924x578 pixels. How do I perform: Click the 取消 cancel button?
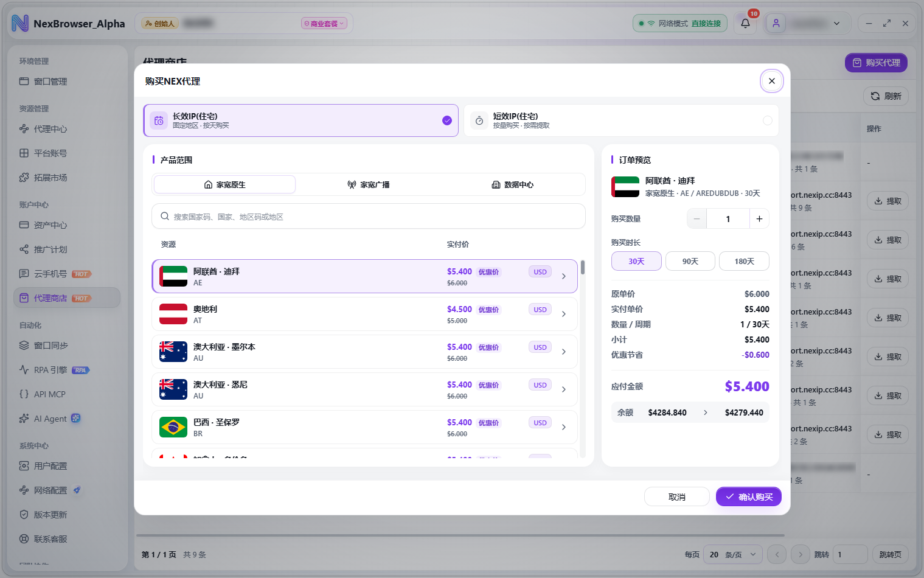[677, 496]
